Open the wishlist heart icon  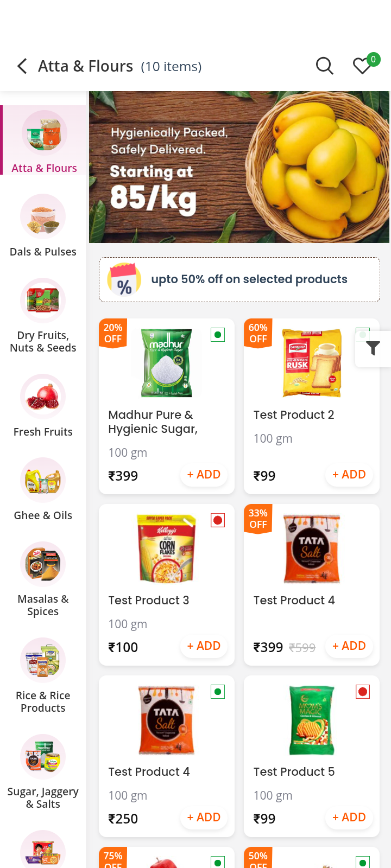(362, 66)
